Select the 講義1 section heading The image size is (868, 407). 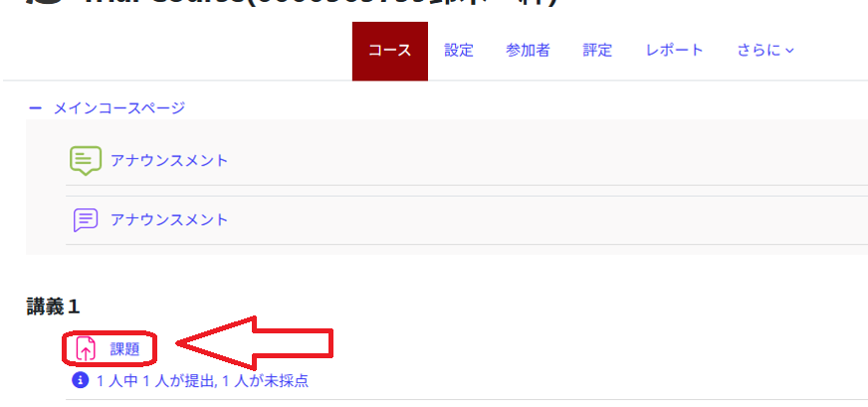point(53,306)
